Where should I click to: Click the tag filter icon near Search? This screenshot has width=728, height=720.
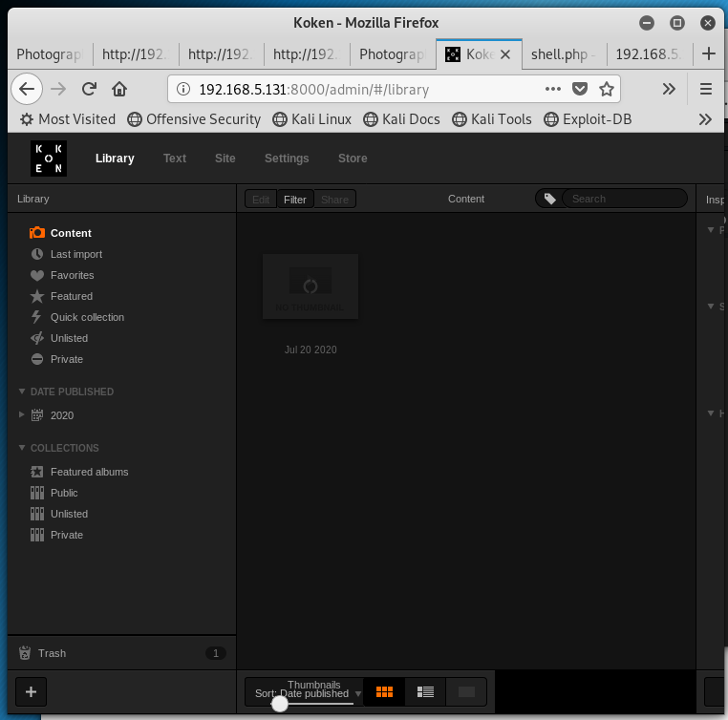[x=550, y=199]
